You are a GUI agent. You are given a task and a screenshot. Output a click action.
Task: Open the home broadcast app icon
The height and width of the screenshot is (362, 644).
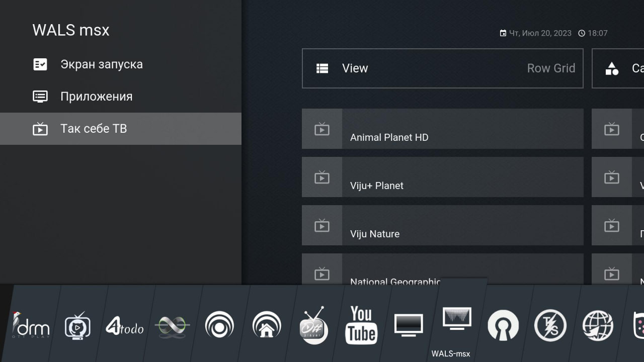tap(266, 326)
